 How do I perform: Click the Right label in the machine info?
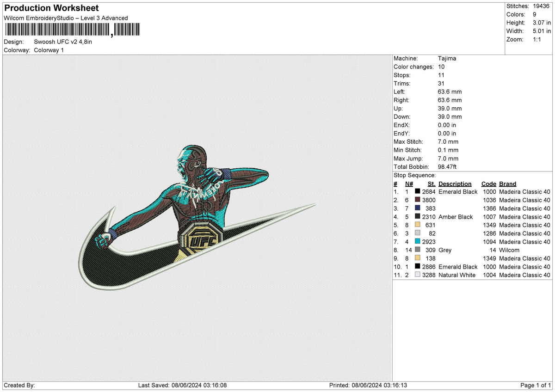coord(401,100)
